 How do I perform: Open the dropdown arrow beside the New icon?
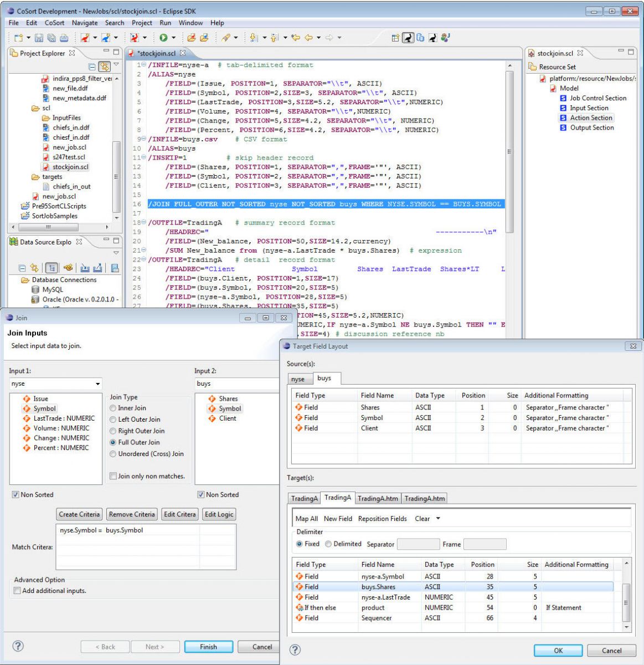27,38
